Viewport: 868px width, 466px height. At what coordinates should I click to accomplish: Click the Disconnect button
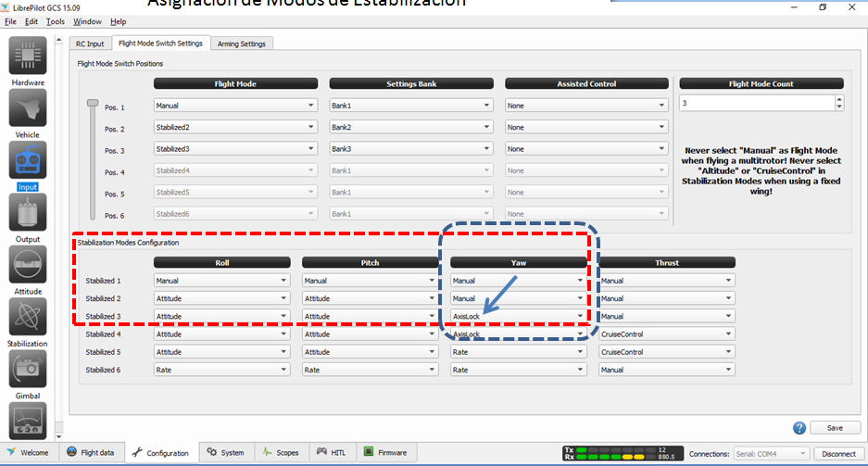[838, 453]
